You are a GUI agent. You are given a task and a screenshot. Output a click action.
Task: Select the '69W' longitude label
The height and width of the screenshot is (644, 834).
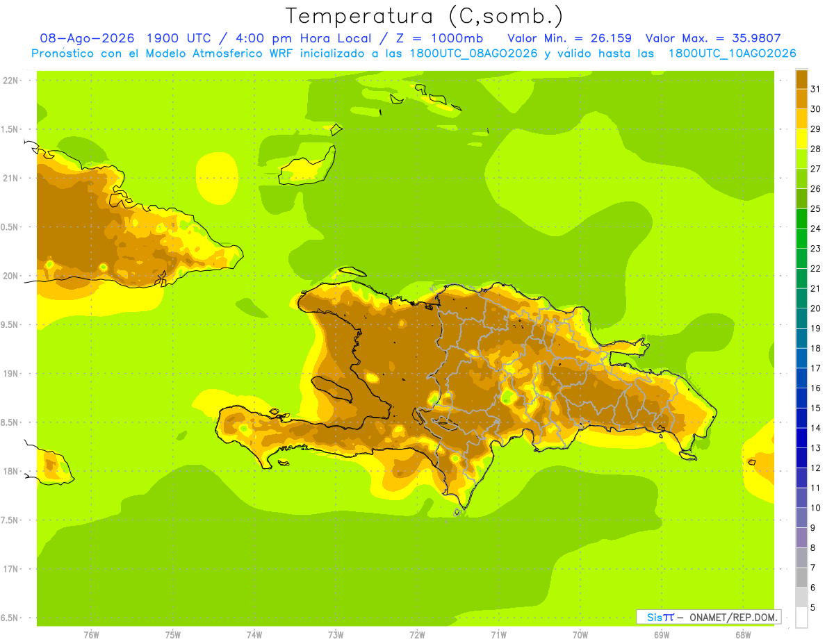click(662, 635)
